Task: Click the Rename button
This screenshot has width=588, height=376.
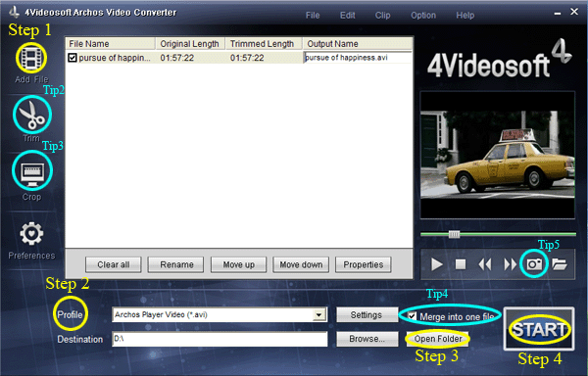Action: pos(176,264)
